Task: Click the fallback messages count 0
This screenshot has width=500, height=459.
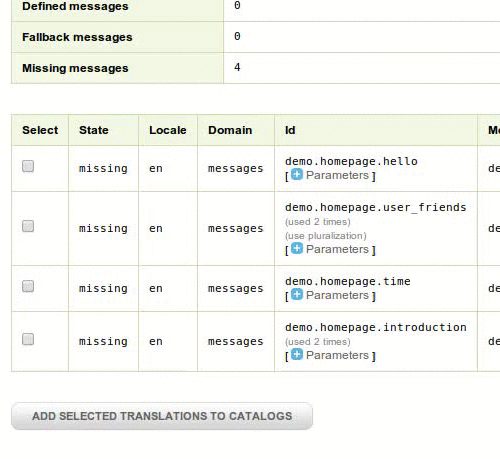Action: click(x=237, y=36)
